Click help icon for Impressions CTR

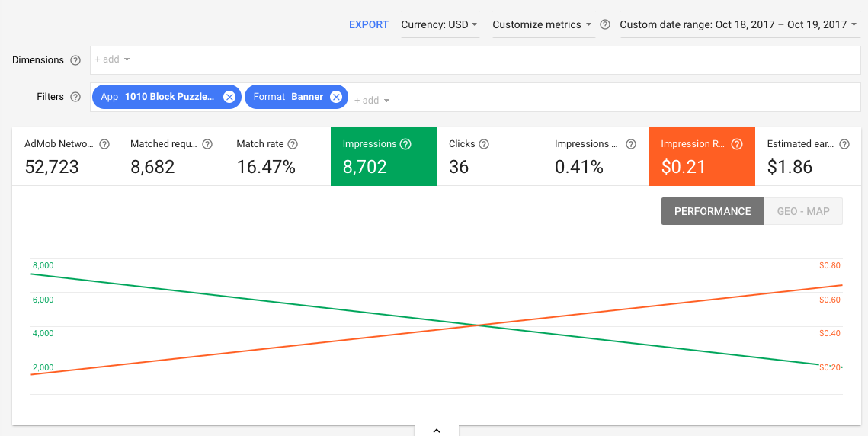pos(630,144)
